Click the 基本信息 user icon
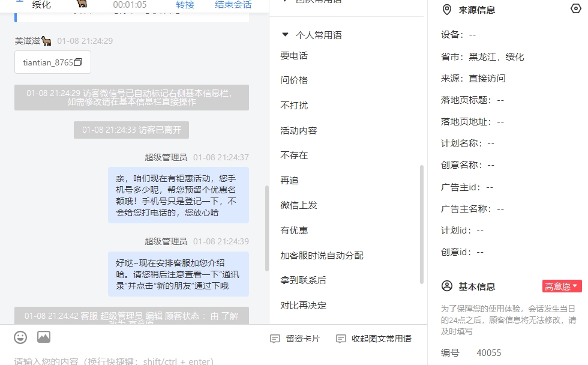The image size is (588, 365). 446,286
